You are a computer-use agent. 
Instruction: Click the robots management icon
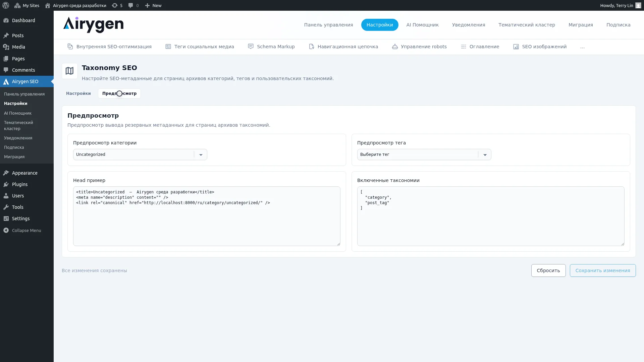point(395,47)
